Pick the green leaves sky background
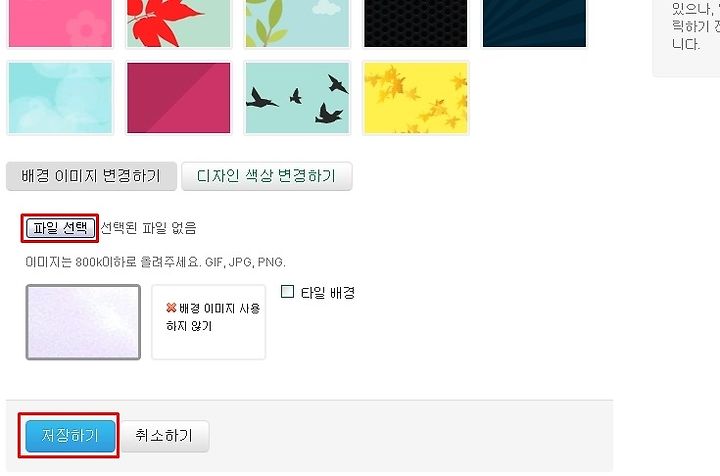 [297, 23]
